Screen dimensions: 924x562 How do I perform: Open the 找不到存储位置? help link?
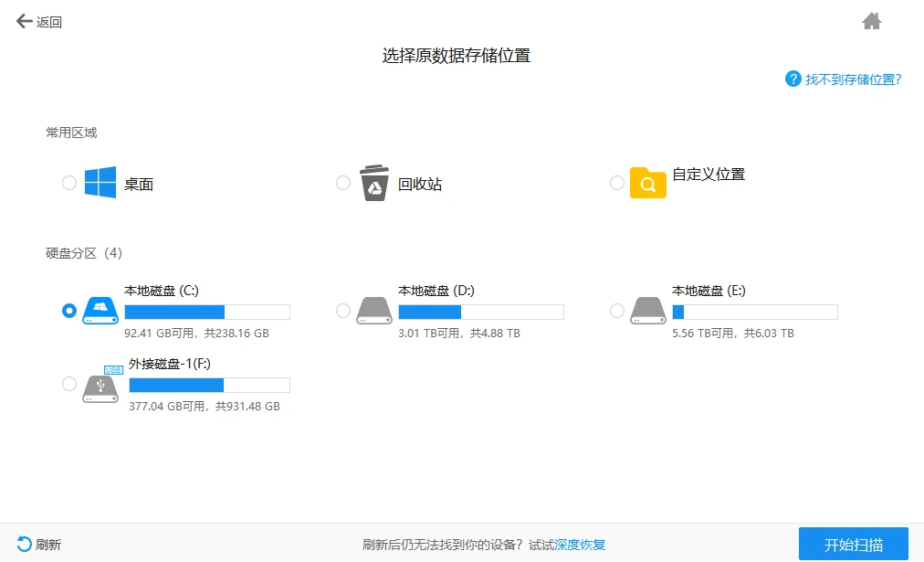853,80
